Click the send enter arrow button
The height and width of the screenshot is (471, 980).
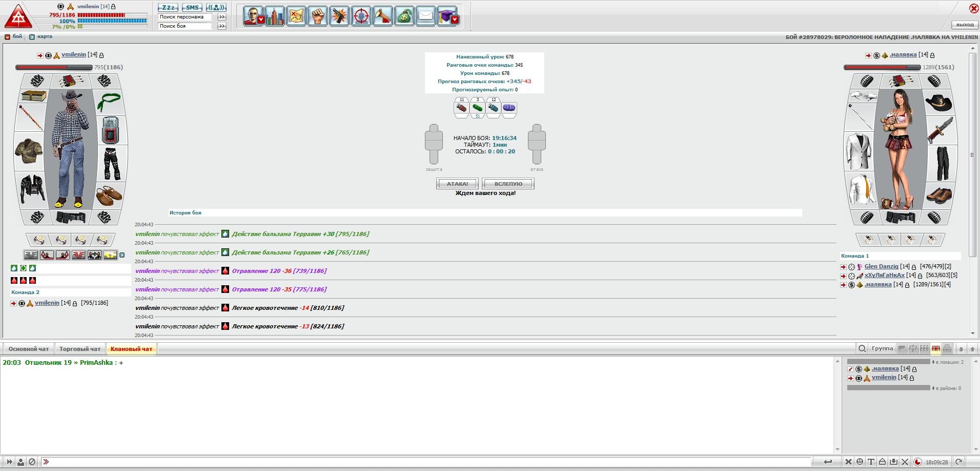pyautogui.click(x=828, y=462)
